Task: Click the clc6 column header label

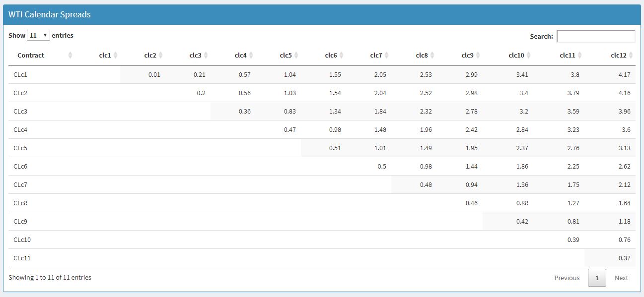Action: 331,55
